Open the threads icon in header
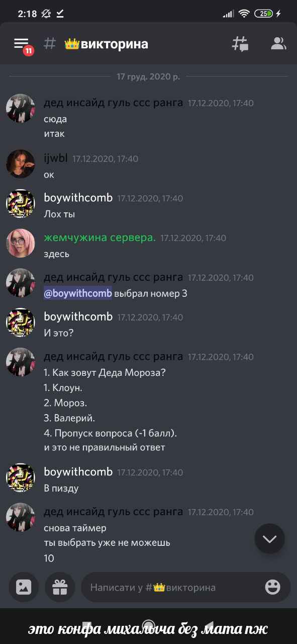This screenshot has height=644, width=297. coord(240,44)
